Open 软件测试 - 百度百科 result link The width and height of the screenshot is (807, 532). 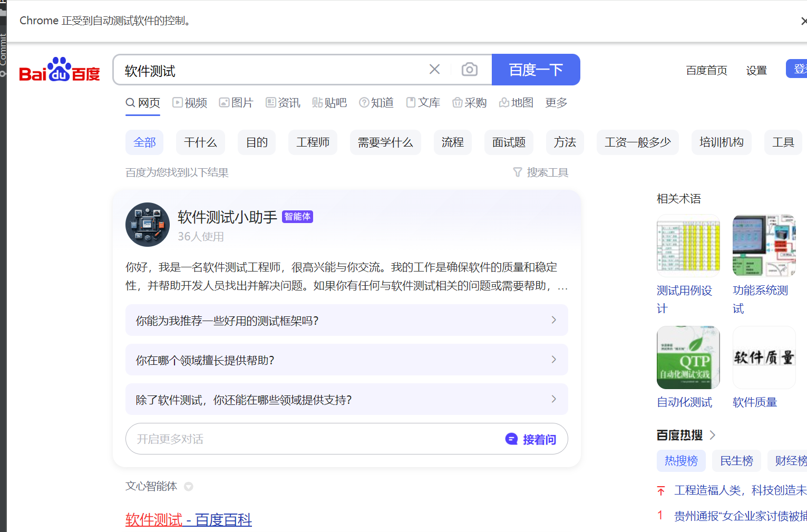point(189,520)
